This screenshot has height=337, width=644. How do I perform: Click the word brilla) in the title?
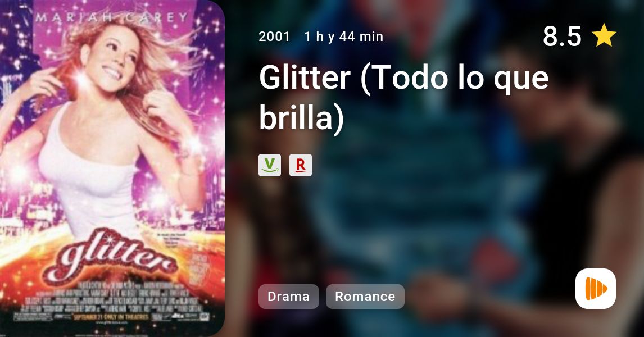301,117
